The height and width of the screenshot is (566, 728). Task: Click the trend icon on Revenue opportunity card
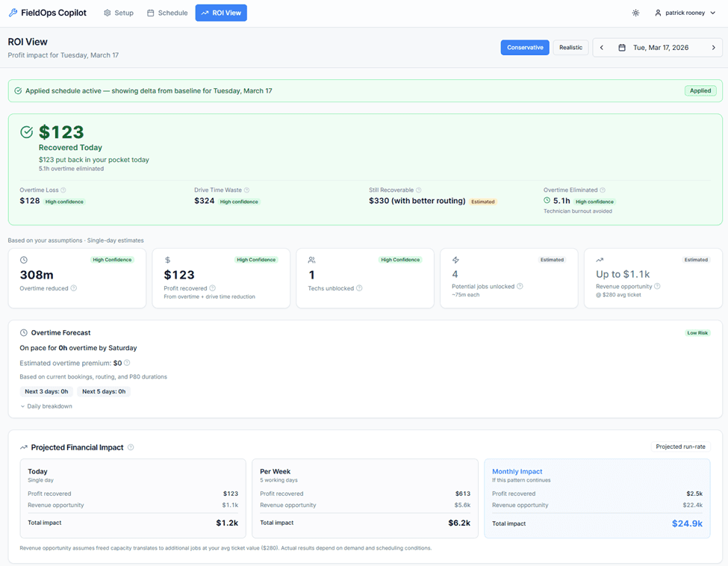(600, 260)
